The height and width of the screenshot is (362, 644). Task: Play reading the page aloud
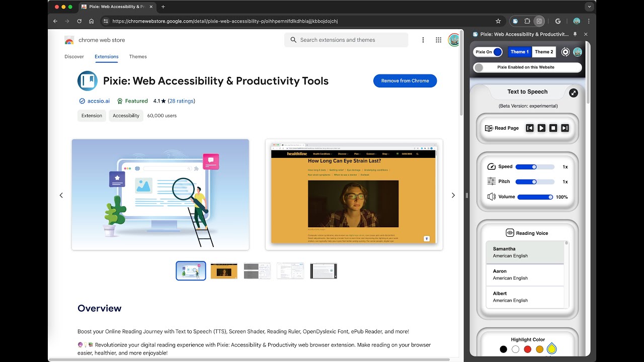click(x=541, y=128)
